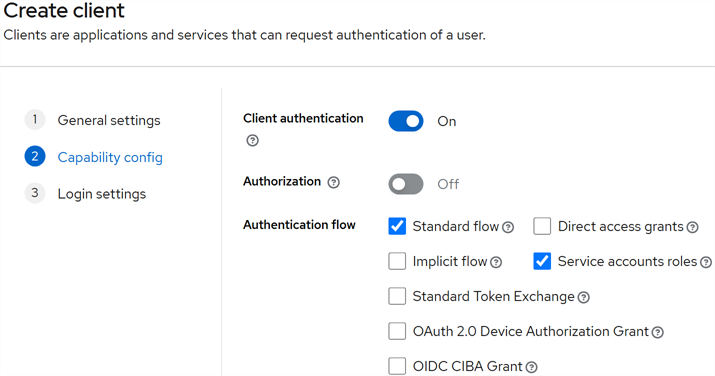Uncheck Service accounts roles checkbox

pyautogui.click(x=542, y=261)
